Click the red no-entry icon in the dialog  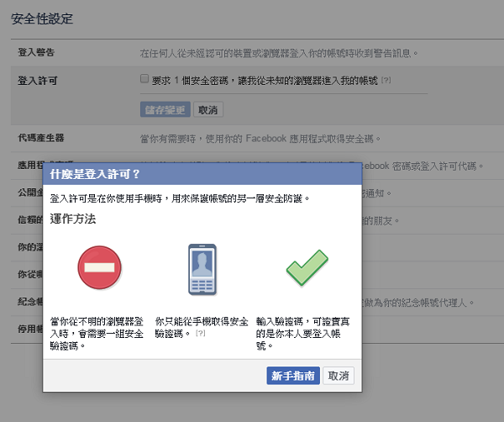[x=99, y=267]
